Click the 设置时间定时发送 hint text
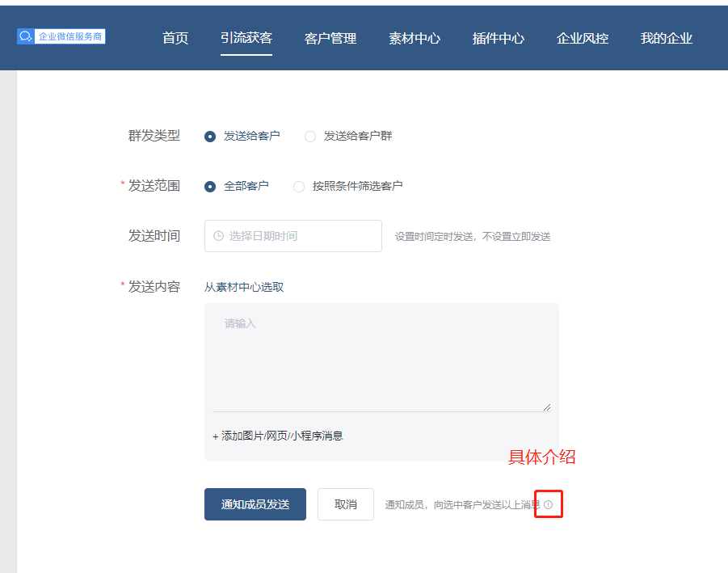 [x=473, y=237]
